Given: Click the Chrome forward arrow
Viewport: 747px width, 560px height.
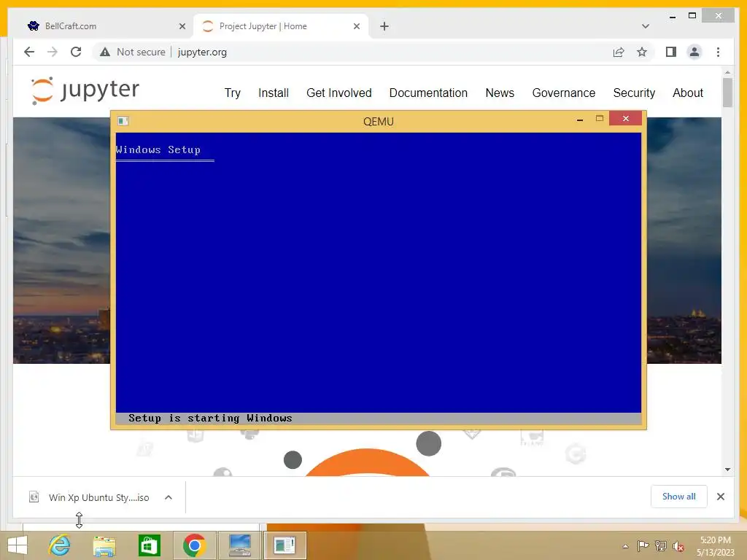Looking at the screenshot, I should pos(53,52).
